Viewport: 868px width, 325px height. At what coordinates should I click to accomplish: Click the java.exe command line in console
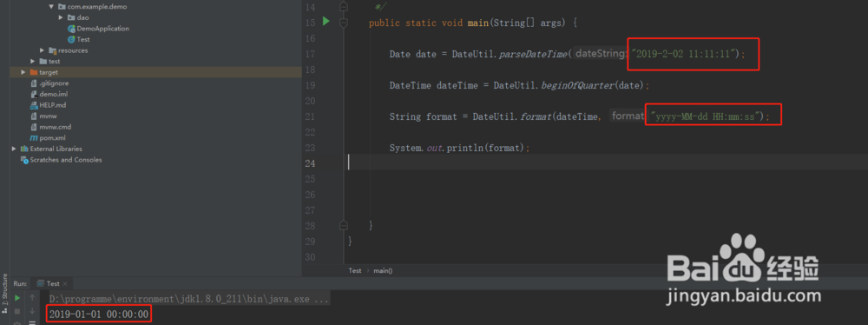[x=188, y=300]
